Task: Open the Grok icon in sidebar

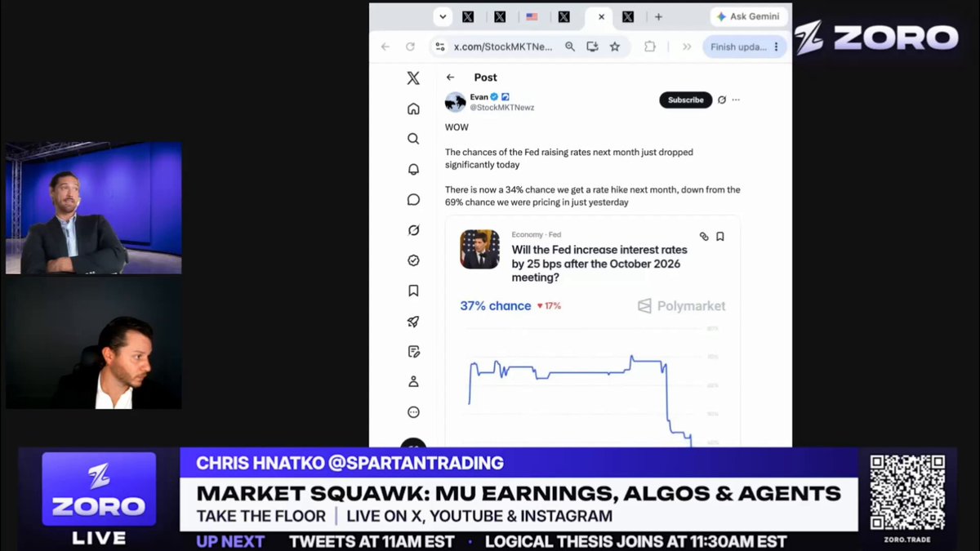Action: (413, 230)
